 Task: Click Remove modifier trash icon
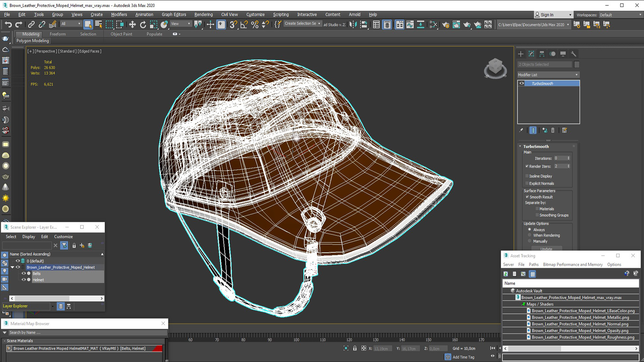coord(553,130)
